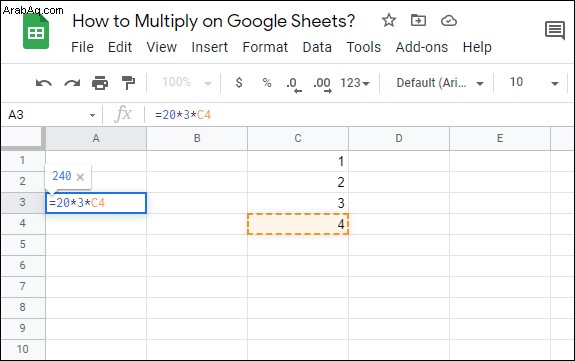
Task: Open the Add-ons menu
Action: click(422, 47)
